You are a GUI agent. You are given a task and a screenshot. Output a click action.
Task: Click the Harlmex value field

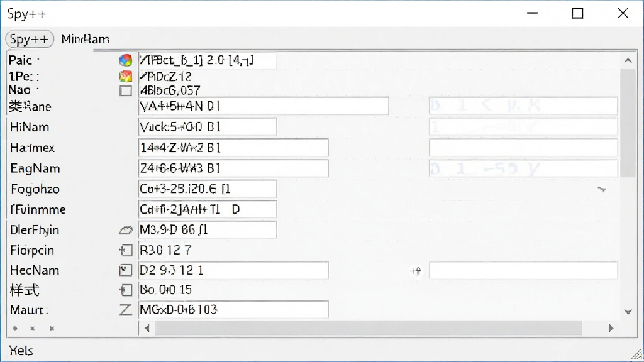(x=233, y=148)
